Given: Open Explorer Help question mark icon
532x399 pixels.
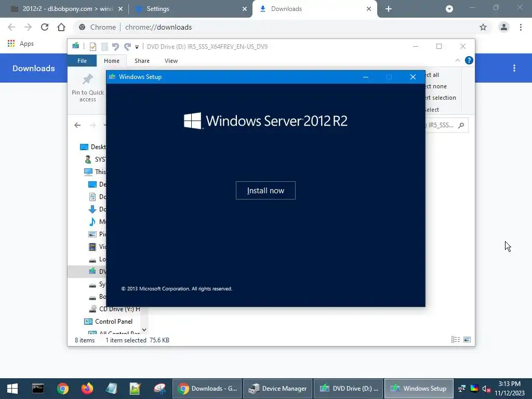Looking at the screenshot, I should click(469, 60).
